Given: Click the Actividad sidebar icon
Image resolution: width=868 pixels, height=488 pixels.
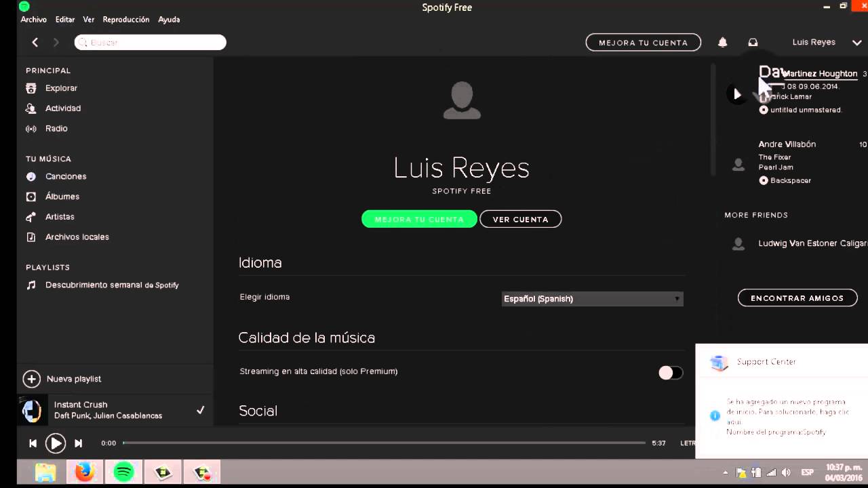Looking at the screenshot, I should pos(31,108).
